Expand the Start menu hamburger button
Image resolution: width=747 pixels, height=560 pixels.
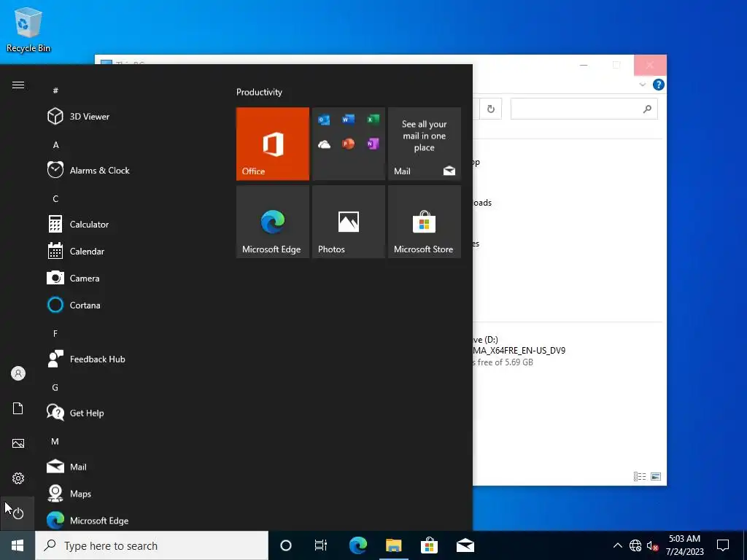18,85
